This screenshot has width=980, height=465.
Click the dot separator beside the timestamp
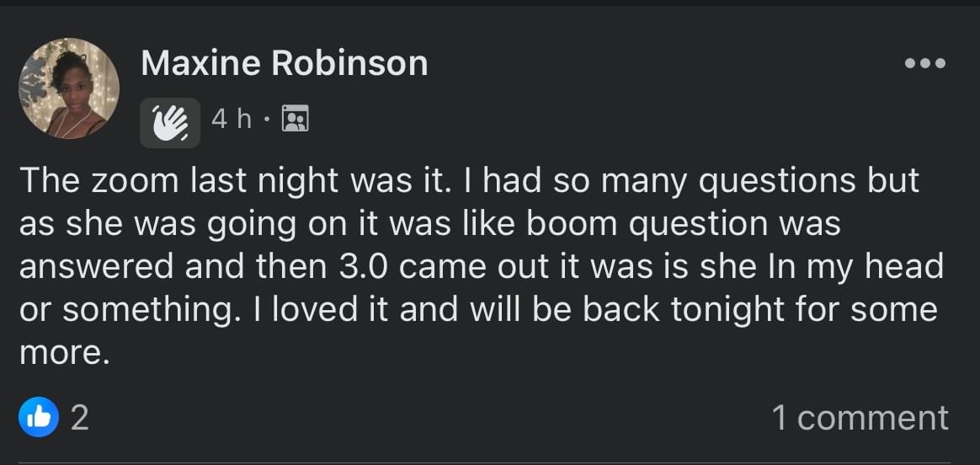pyautogui.click(x=266, y=120)
